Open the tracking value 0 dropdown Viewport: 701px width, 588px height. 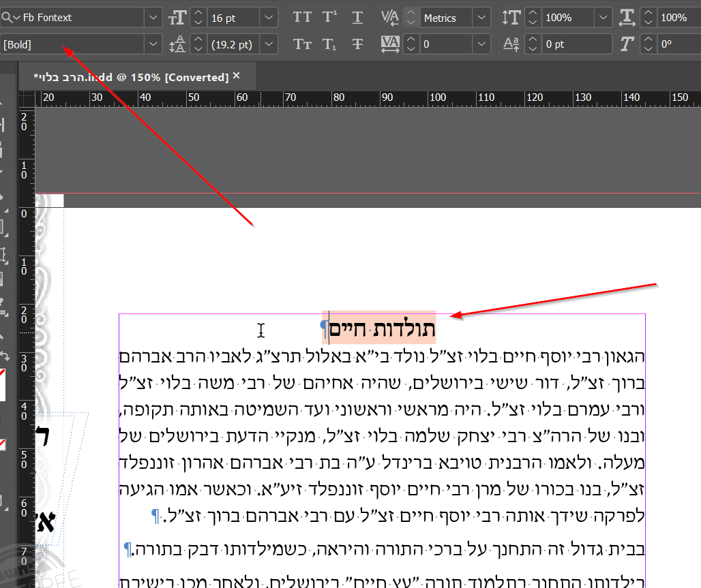pyautogui.click(x=481, y=44)
